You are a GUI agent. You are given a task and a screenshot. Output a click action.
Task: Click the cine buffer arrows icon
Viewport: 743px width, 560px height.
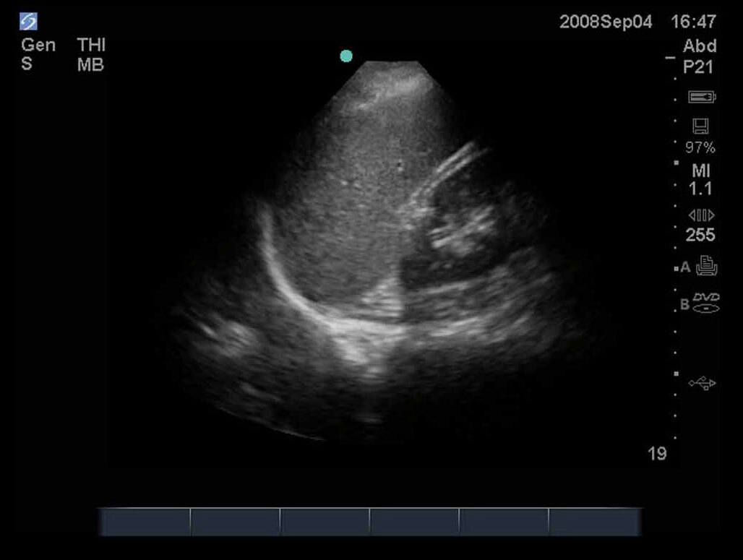coord(700,215)
